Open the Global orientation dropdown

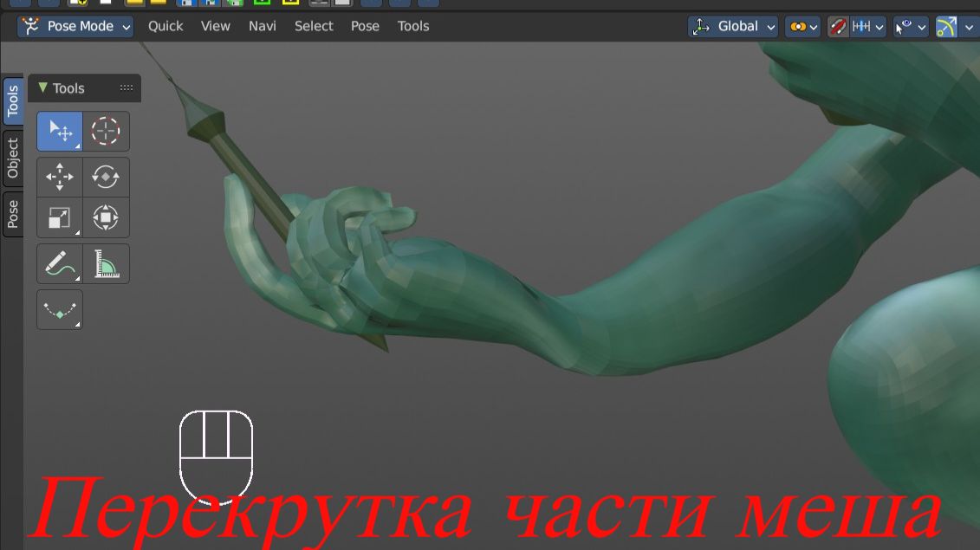tap(733, 26)
